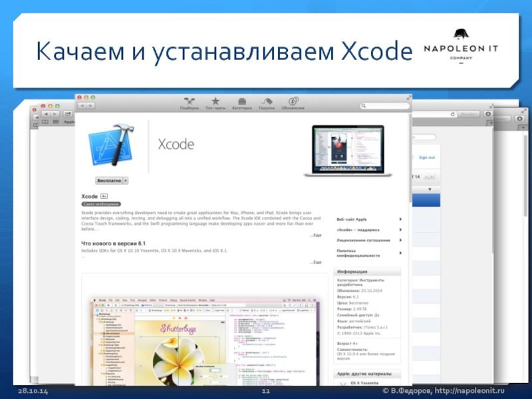Image resolution: width=532 pixels, height=399 pixels.
Task: Navigate forward with the right arrow button
Action: click(90, 106)
